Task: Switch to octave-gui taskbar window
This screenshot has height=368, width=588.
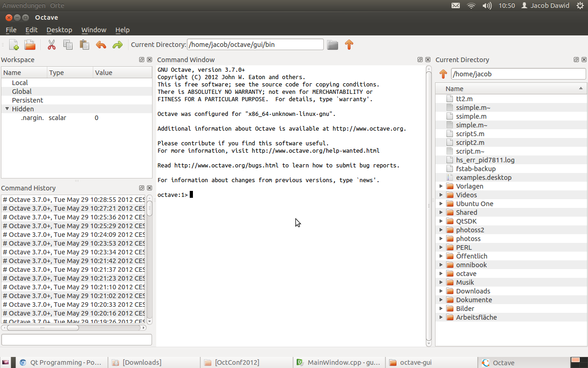Action: click(431, 362)
